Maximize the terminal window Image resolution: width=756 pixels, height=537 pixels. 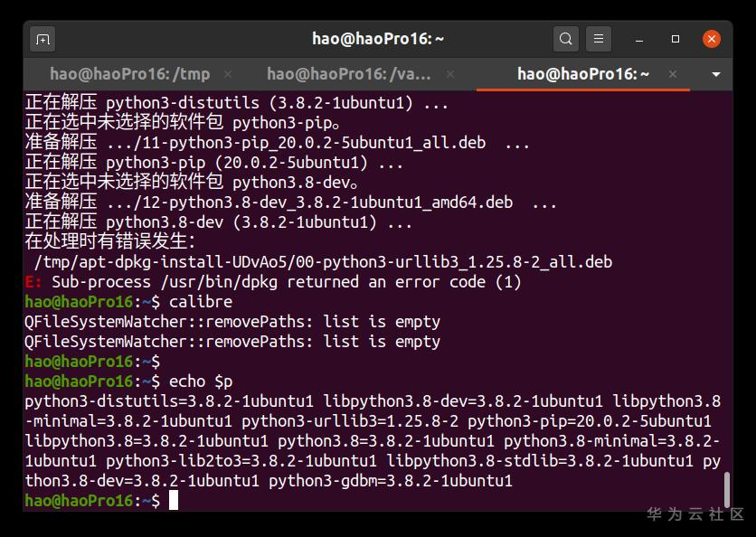pyautogui.click(x=676, y=39)
